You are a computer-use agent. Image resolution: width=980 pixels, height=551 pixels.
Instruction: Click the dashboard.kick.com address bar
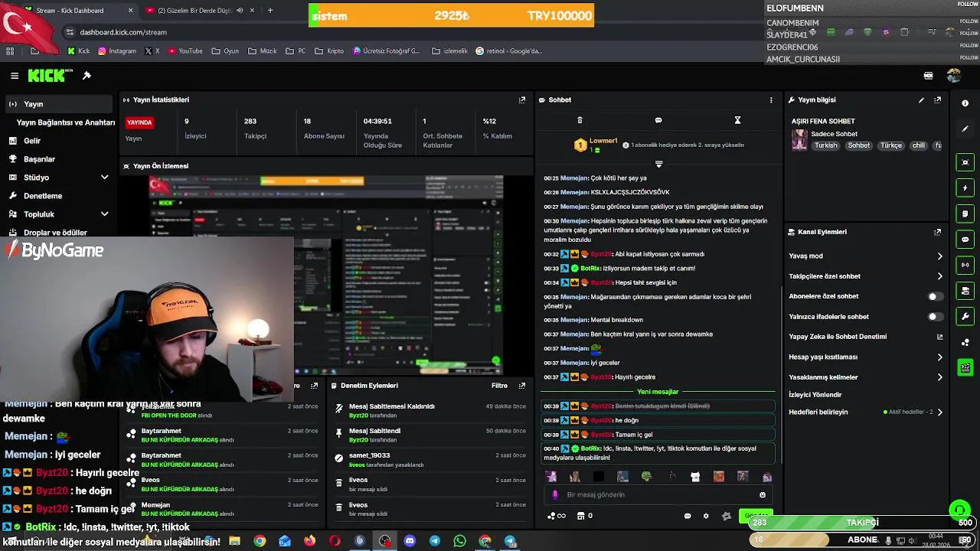tap(123, 32)
